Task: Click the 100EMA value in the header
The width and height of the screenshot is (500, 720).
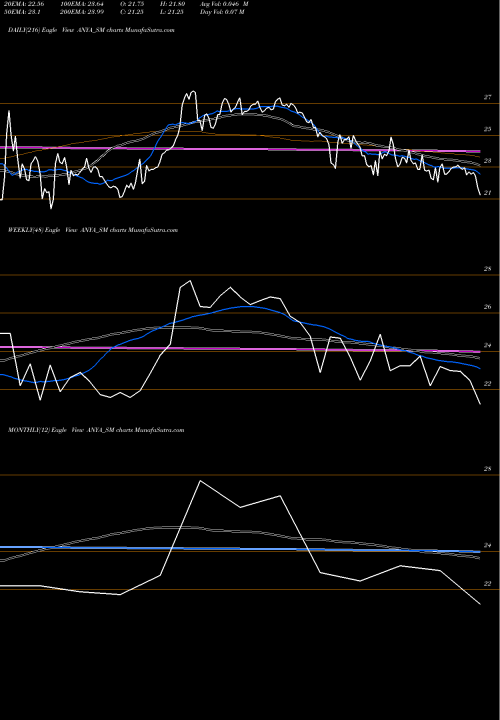Action: tap(84, 4)
